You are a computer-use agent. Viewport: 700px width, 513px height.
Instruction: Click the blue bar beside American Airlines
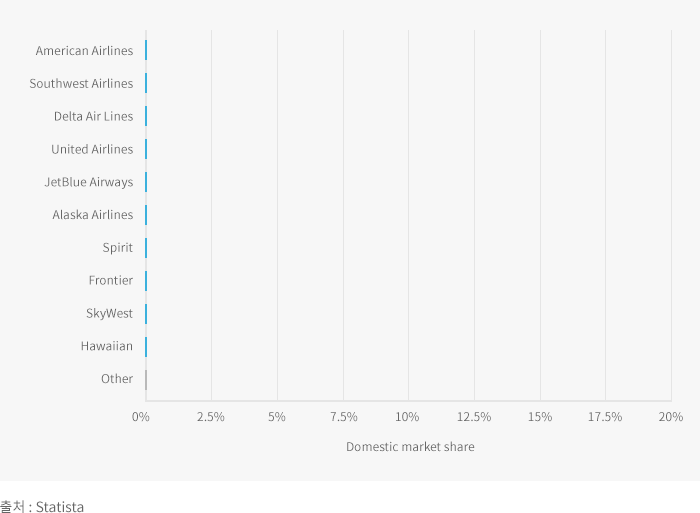(146, 51)
